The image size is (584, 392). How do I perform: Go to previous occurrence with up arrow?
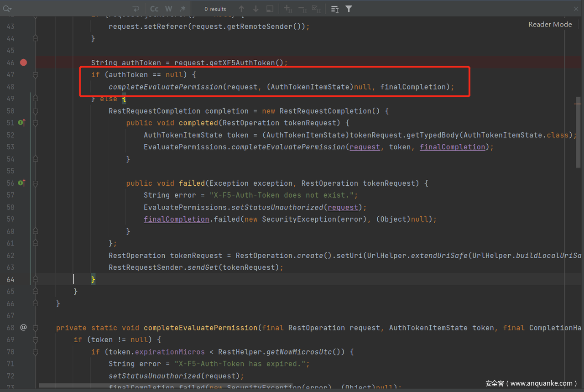pos(241,9)
